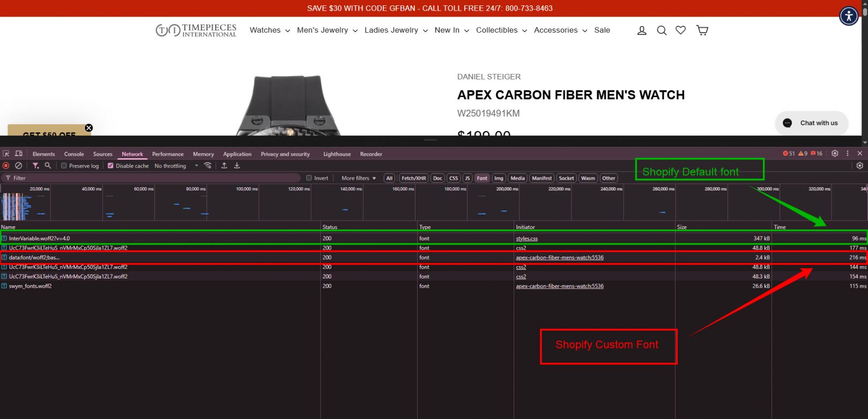Export HAR file download icon
Screen dimensions: 868x419
[237, 166]
